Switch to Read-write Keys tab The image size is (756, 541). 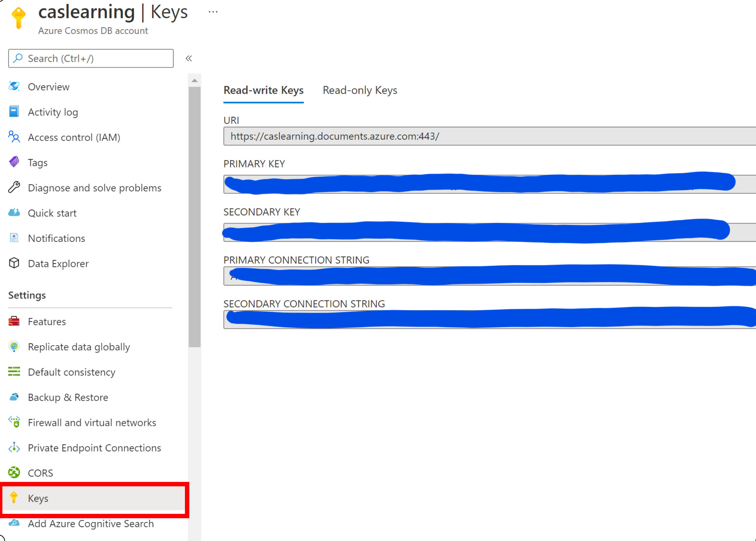coord(263,90)
